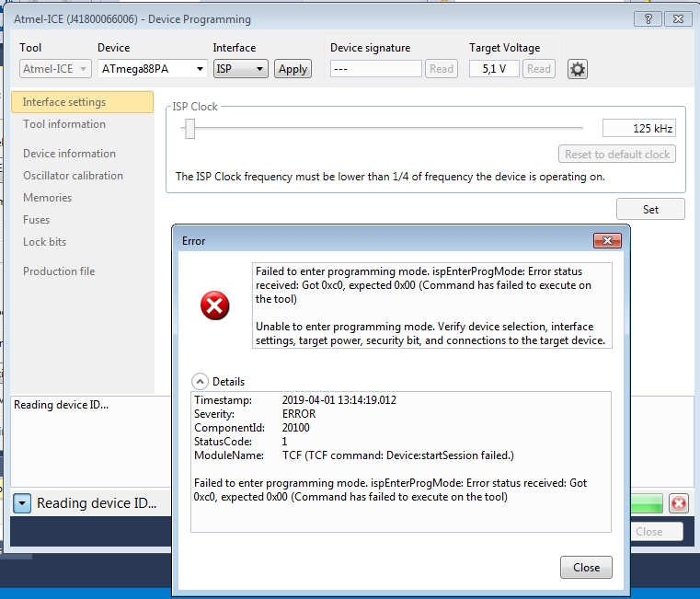Click the Apply button
The width and height of the screenshot is (700, 599).
pyautogui.click(x=293, y=69)
